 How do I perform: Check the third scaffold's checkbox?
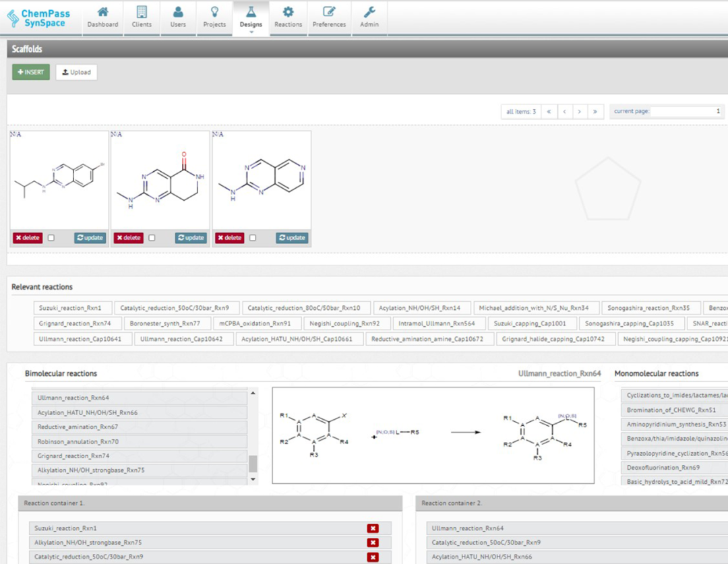point(253,238)
